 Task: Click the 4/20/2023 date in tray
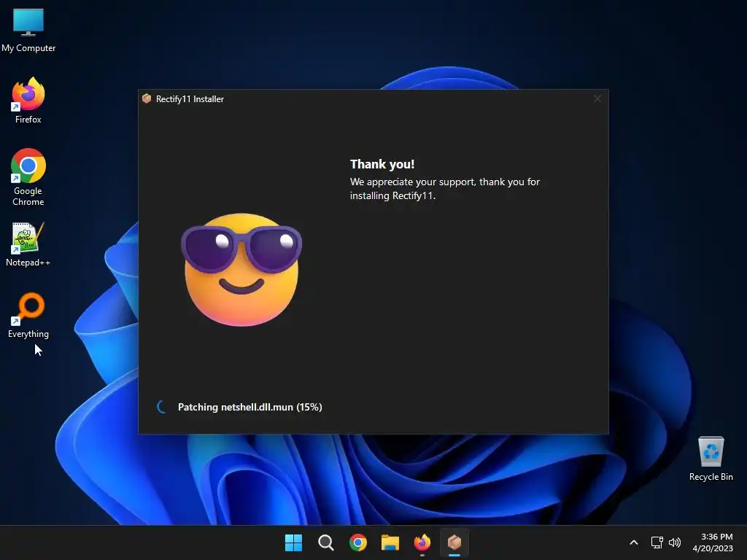click(x=713, y=548)
